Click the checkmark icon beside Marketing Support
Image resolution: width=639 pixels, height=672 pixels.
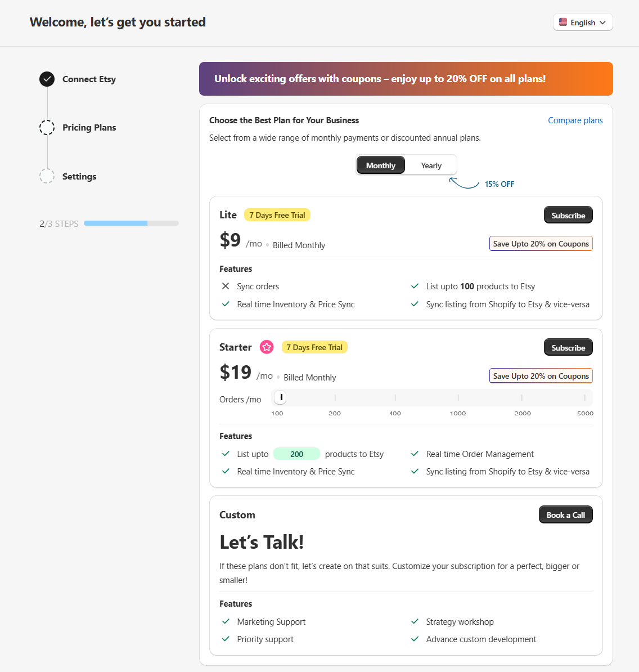(x=226, y=621)
